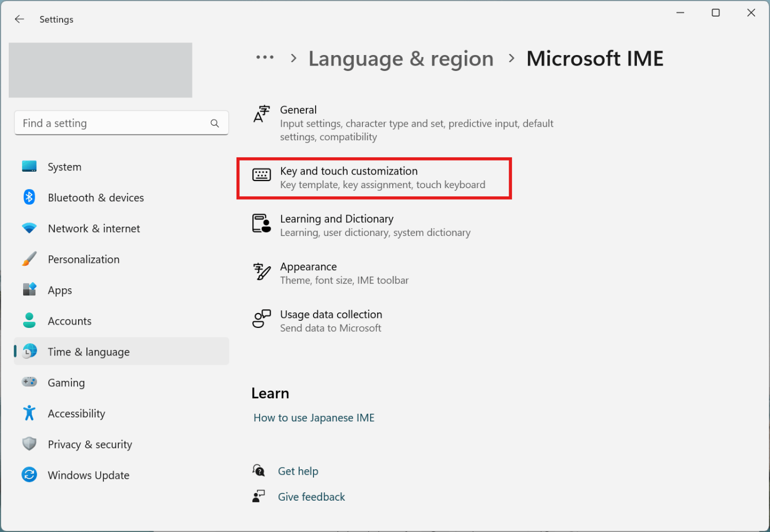Click the Give feedback icon
Viewport: 770px width, 532px height.
258,496
